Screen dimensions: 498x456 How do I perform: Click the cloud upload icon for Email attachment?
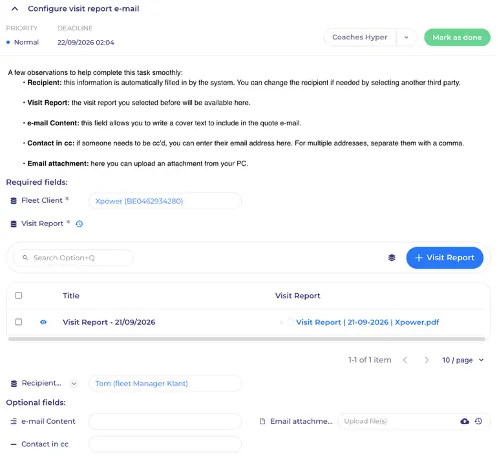click(465, 422)
